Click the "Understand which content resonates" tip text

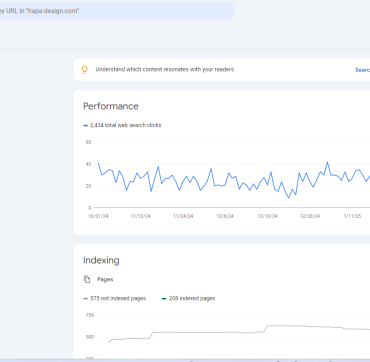coord(165,69)
